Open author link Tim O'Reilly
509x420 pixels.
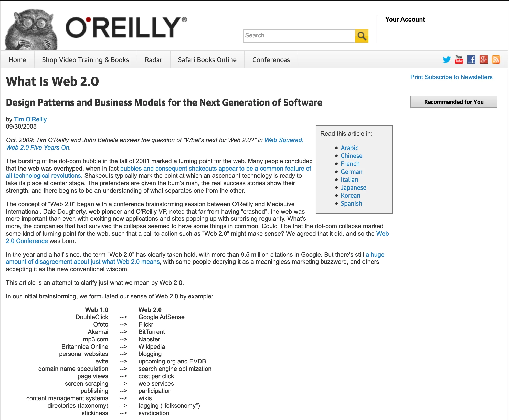click(30, 119)
